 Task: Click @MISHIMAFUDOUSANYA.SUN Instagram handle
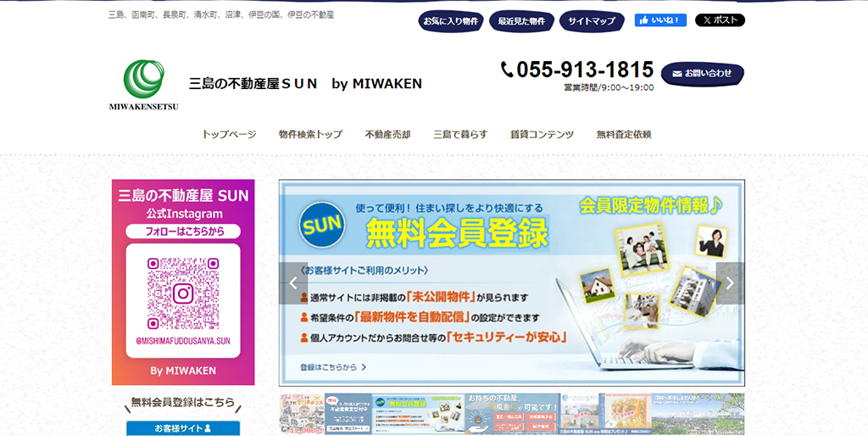[x=183, y=341]
